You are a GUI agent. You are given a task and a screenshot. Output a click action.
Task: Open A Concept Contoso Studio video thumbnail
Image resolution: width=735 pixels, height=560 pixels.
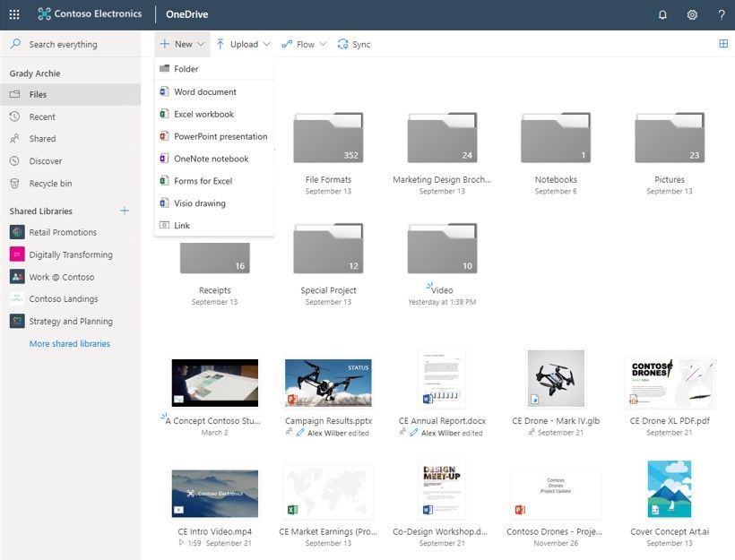[x=215, y=383]
